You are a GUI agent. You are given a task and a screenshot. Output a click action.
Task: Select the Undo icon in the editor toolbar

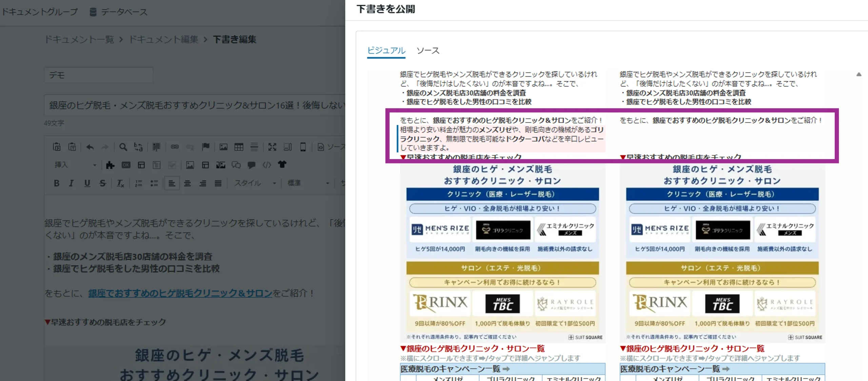(x=89, y=147)
